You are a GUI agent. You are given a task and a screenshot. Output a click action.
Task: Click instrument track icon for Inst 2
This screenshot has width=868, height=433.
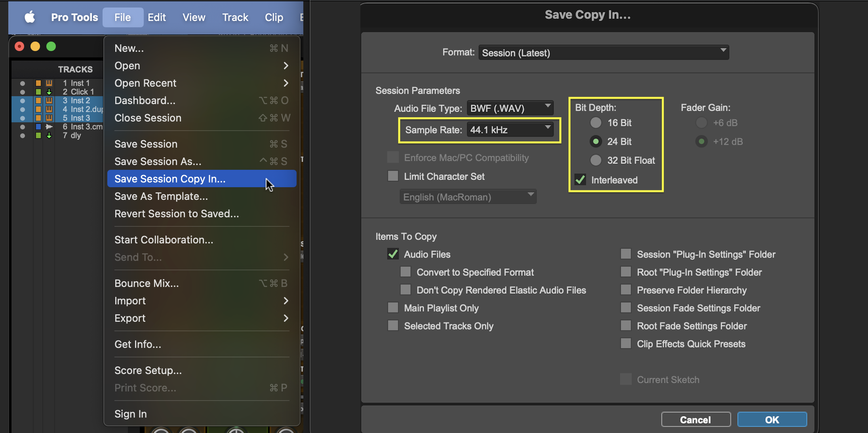pyautogui.click(x=49, y=101)
